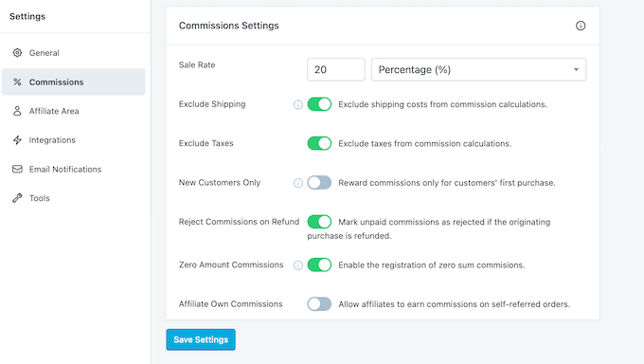644x364 pixels.
Task: Click the Tools wrench icon
Action: point(17,198)
